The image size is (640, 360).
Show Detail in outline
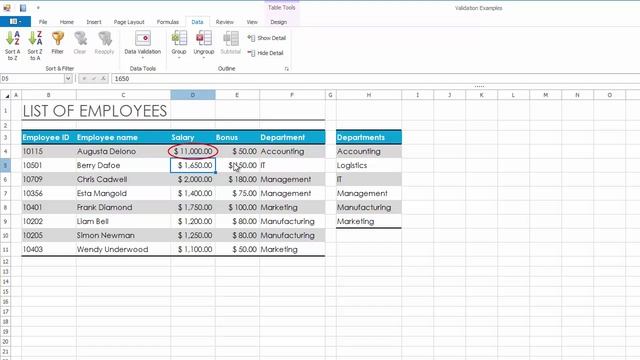[x=267, y=38]
